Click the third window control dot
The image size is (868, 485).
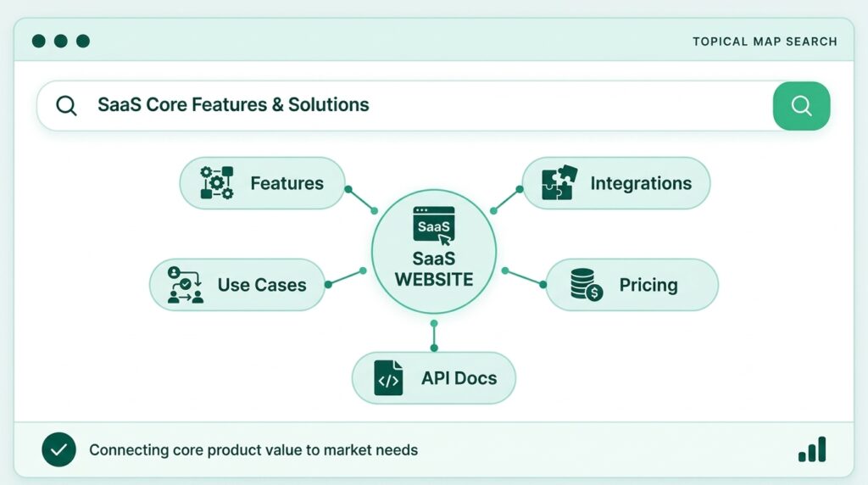click(x=83, y=41)
